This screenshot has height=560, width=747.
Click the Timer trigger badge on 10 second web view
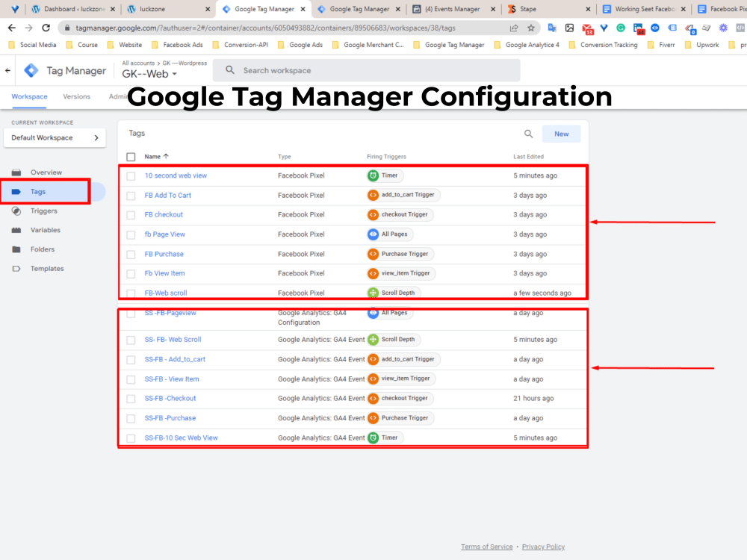(x=385, y=175)
